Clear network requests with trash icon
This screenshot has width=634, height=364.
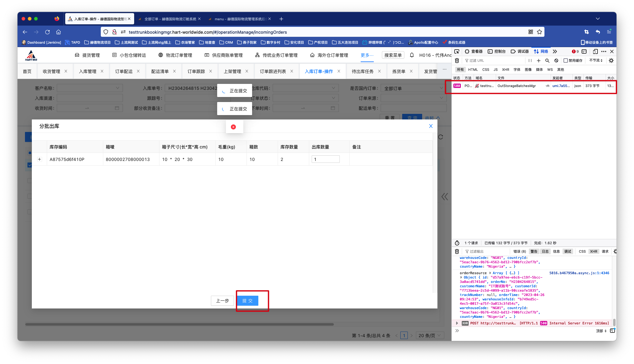point(457,61)
